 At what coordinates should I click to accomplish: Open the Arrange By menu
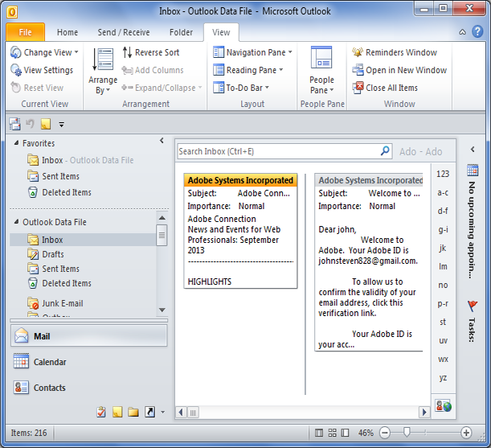pyautogui.click(x=103, y=72)
